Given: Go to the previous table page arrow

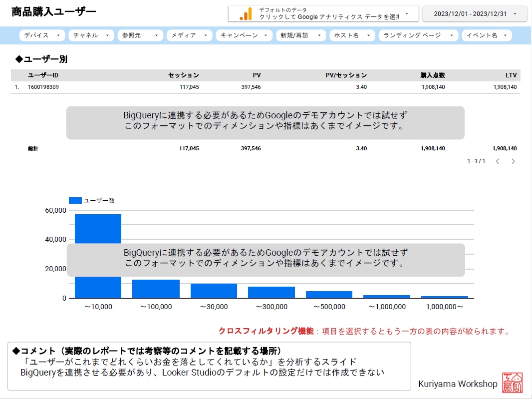Looking at the screenshot, I should click(498, 161).
